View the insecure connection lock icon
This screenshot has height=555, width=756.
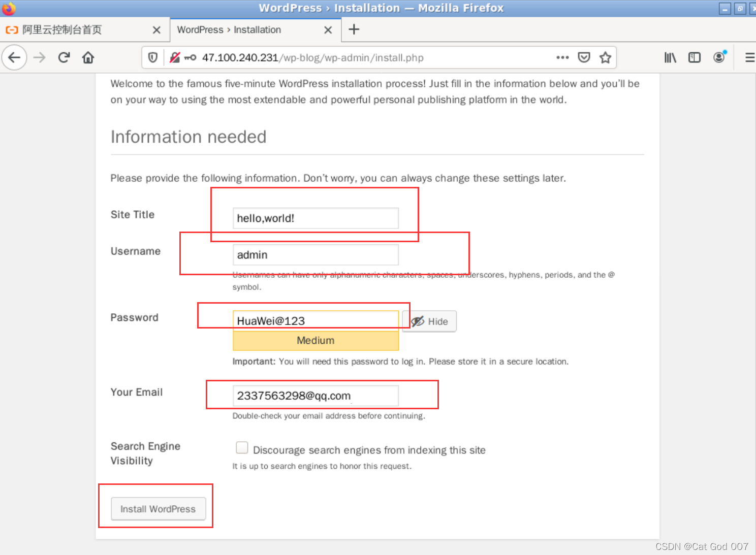tap(175, 57)
